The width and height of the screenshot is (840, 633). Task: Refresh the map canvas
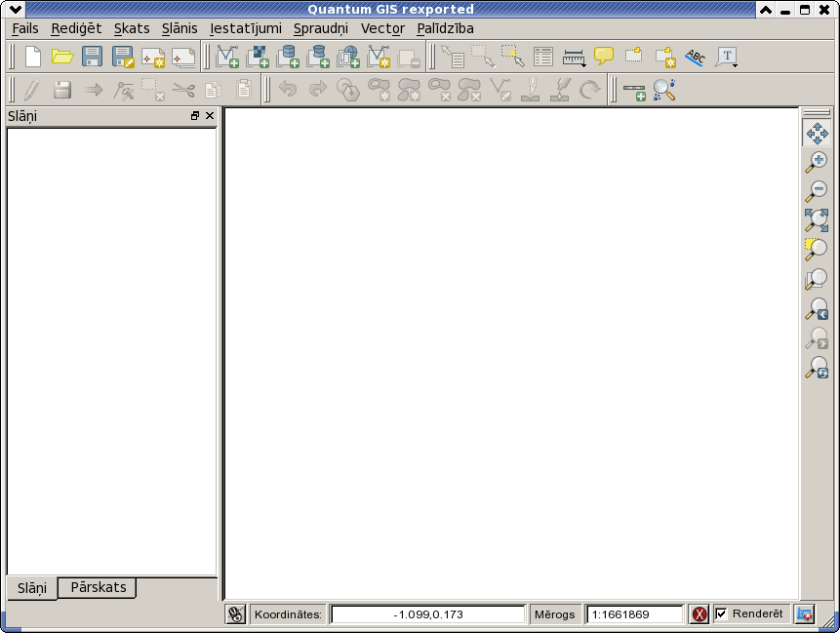click(817, 368)
